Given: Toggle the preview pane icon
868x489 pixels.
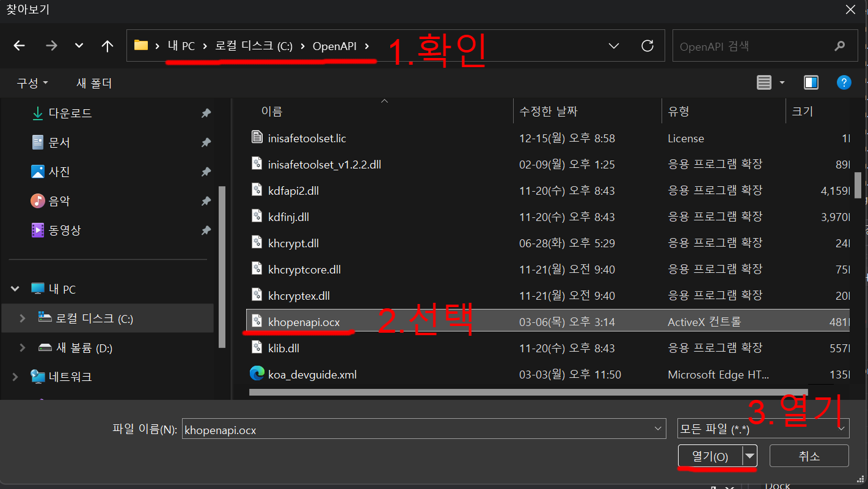Looking at the screenshot, I should click(x=811, y=82).
